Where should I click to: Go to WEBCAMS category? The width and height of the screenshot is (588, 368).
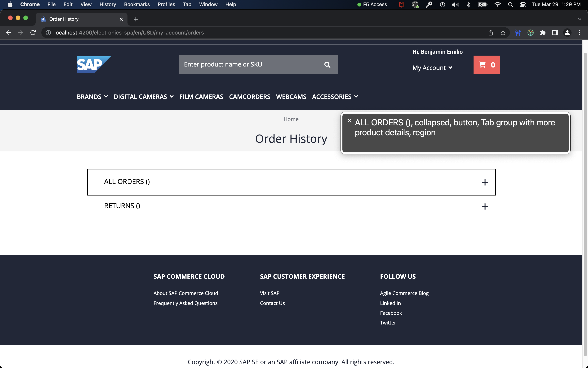click(x=291, y=97)
